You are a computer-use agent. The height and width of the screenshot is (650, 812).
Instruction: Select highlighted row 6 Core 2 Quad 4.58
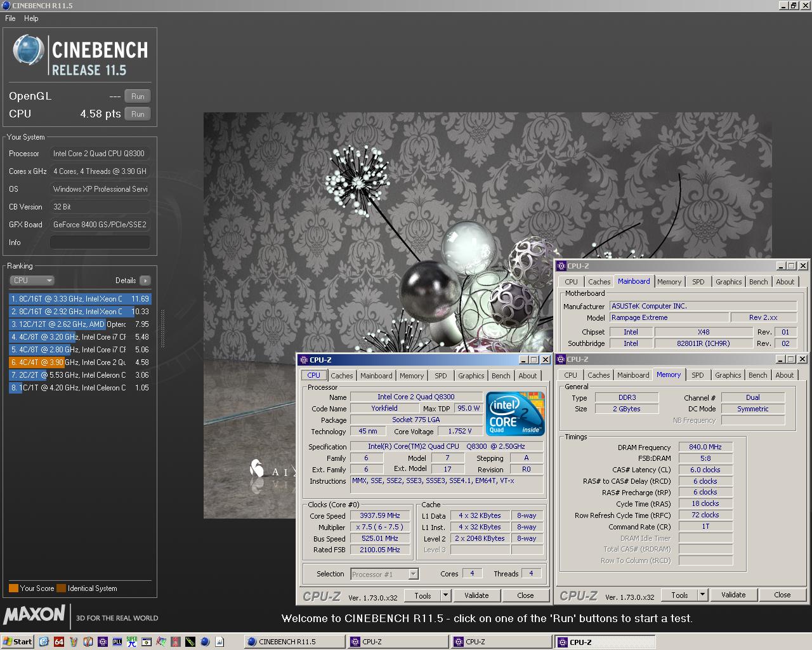[80, 362]
